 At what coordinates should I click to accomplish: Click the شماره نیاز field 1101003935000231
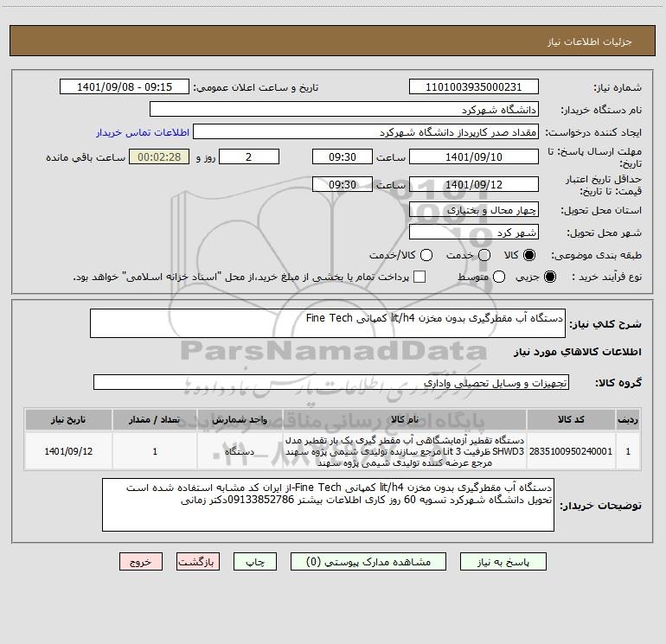[x=474, y=86]
